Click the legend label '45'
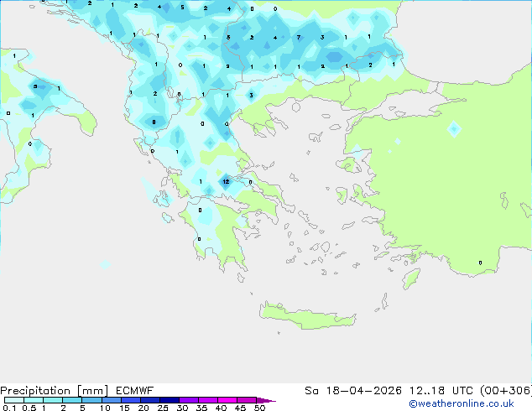532x411 pixels. click(240, 408)
